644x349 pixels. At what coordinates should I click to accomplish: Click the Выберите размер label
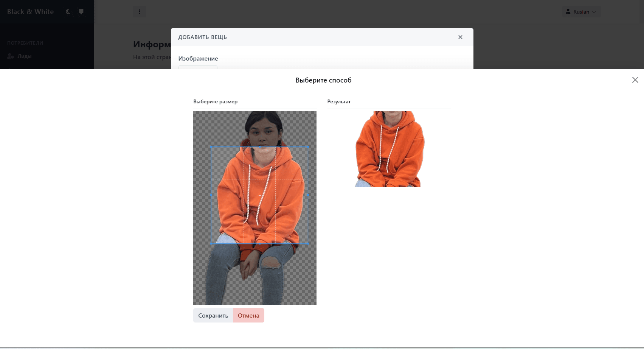(x=215, y=101)
